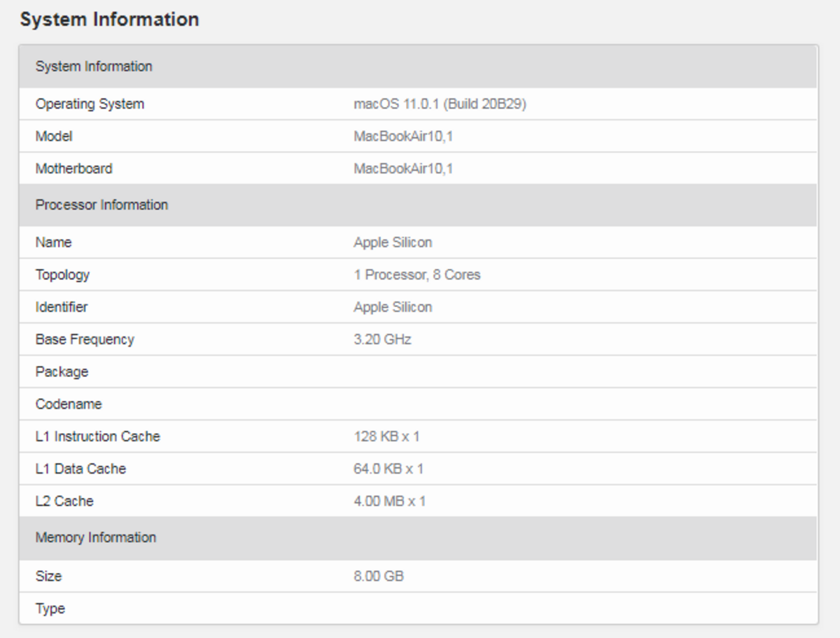840x638 pixels.
Task: Select the '128 KB x 1' value
Action: pos(386,437)
